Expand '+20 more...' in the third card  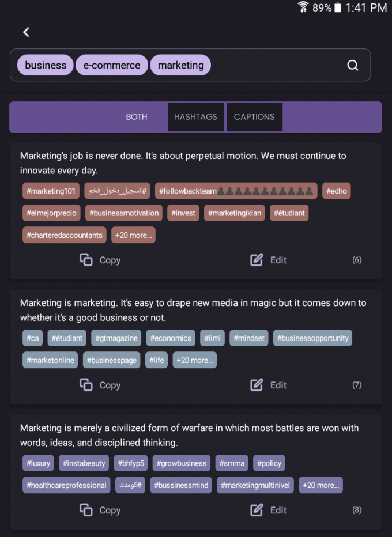click(x=321, y=485)
